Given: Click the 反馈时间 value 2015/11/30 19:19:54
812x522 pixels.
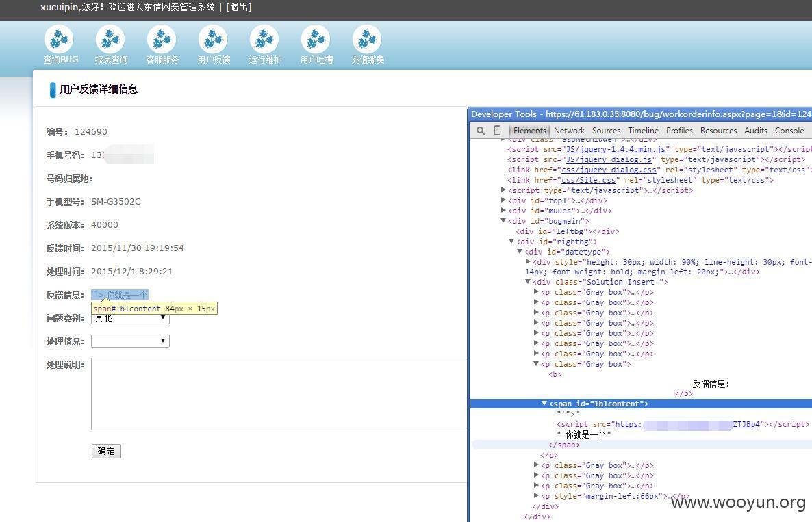Looking at the screenshot, I should (x=137, y=248).
